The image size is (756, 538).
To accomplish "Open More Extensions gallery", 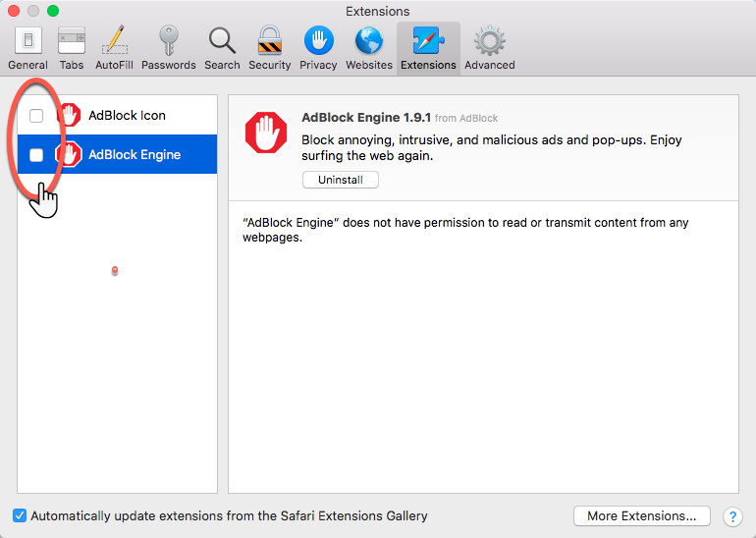I will [x=642, y=515].
